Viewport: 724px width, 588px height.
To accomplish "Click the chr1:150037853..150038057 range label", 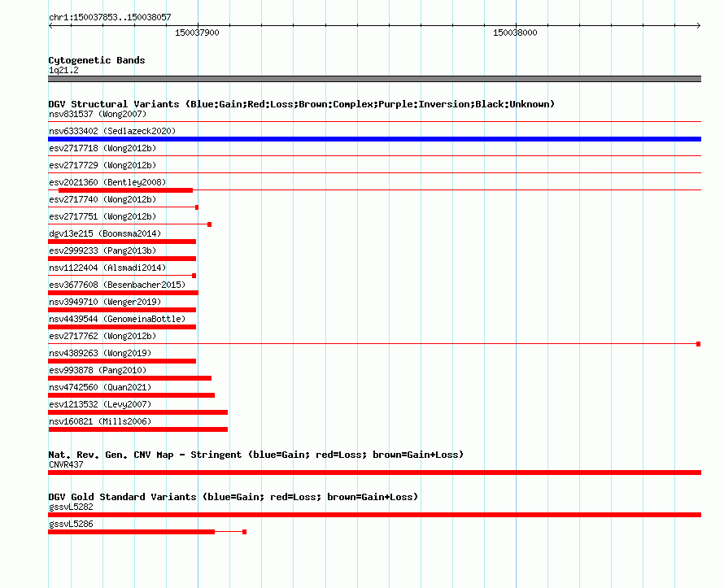I will click(110, 17).
